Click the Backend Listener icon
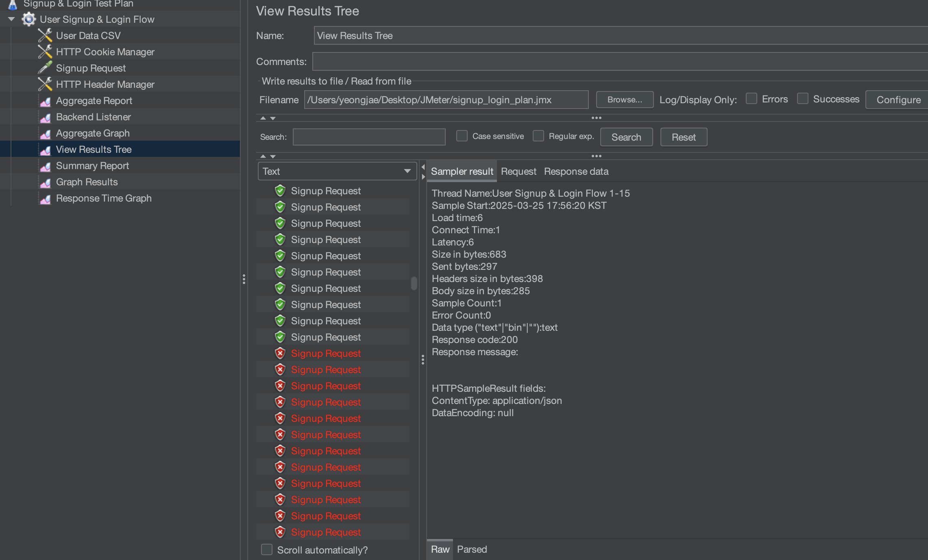 [x=45, y=117]
